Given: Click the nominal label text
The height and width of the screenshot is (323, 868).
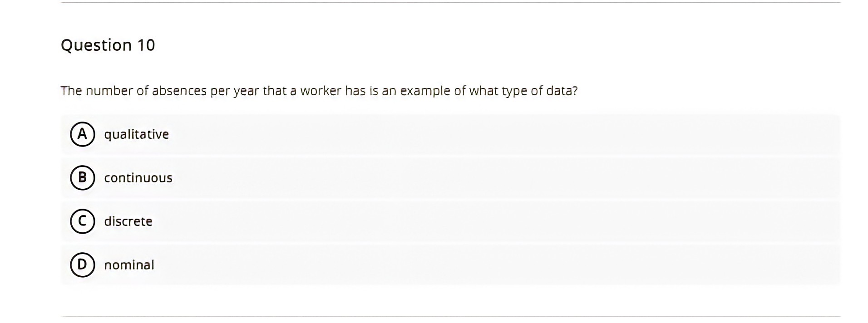Looking at the screenshot, I should [x=129, y=265].
